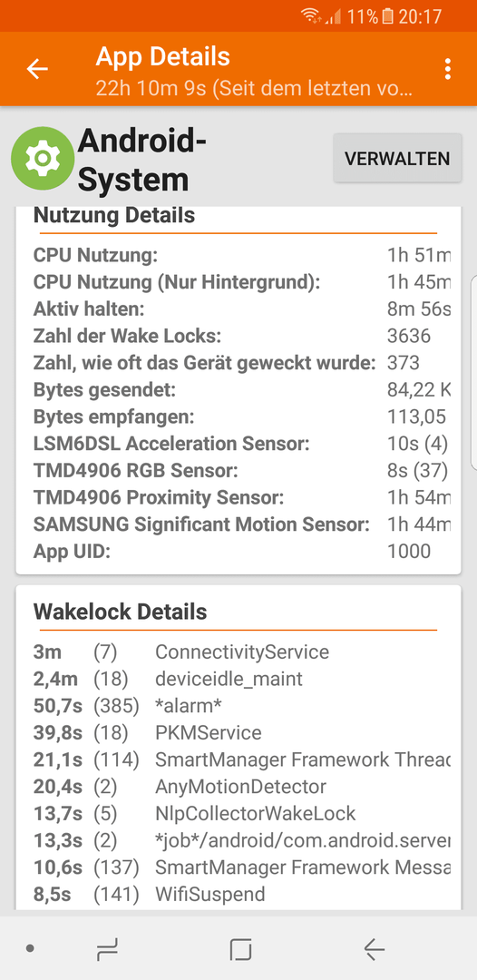Tap the dot in navigation bar
Image resolution: width=477 pixels, height=980 pixels.
[30, 949]
